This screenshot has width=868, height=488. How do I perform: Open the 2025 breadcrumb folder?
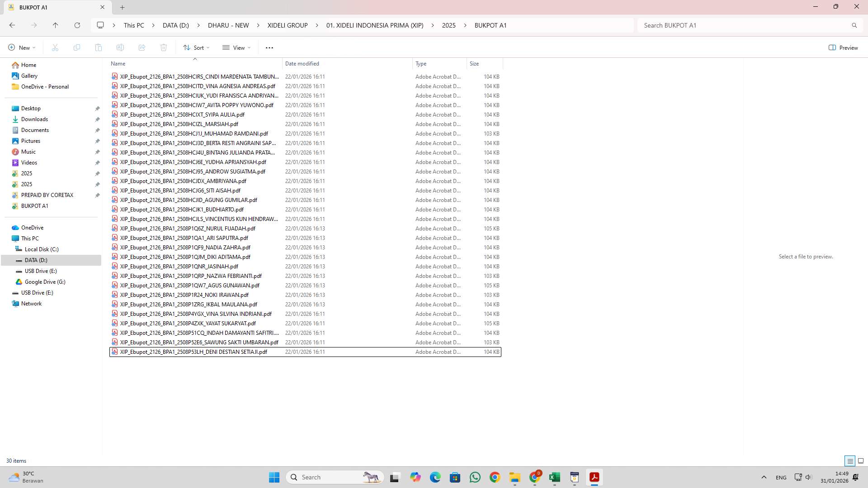448,25
